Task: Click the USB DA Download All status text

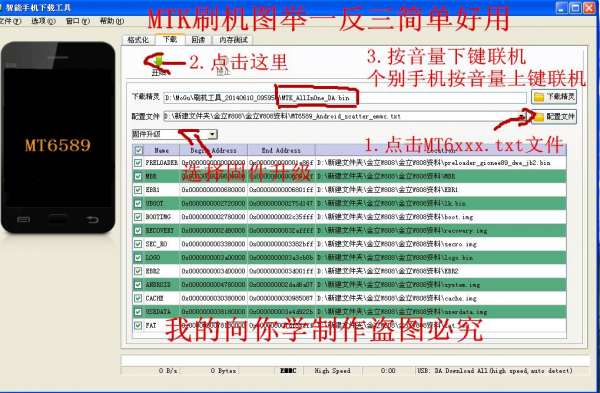Action: coord(494,370)
